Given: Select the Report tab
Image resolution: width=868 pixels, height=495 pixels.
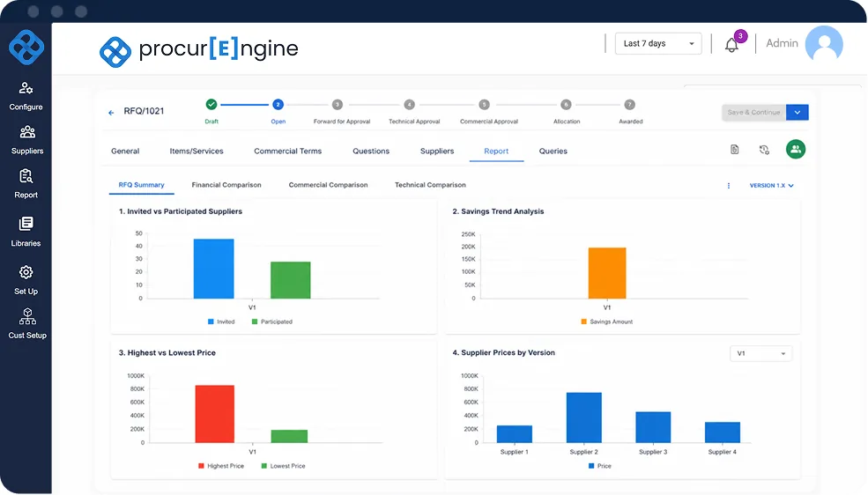Looking at the screenshot, I should [496, 151].
